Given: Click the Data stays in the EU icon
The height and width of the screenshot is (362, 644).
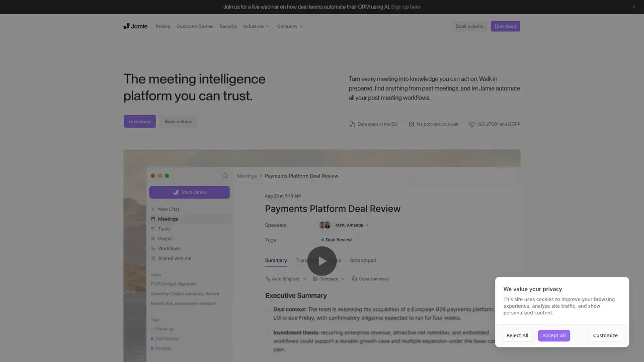Looking at the screenshot, I should (x=352, y=124).
